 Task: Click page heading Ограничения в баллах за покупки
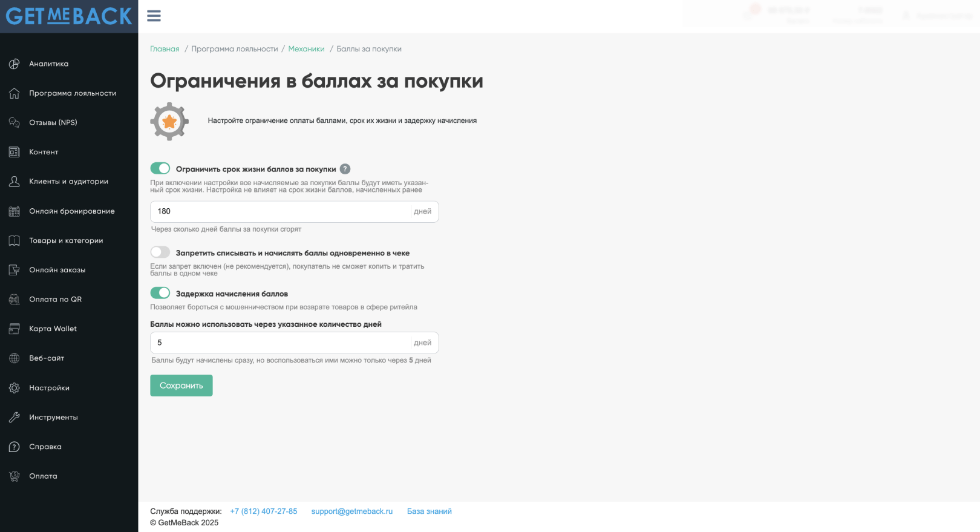click(316, 81)
